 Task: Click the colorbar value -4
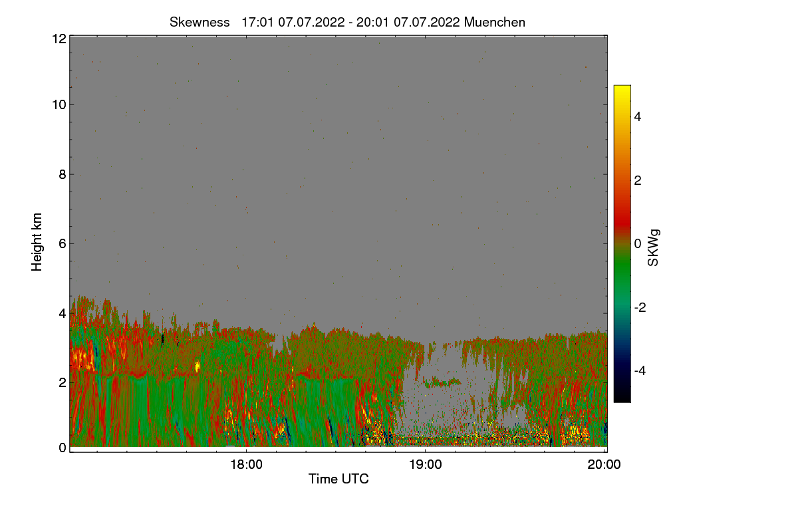(640, 370)
